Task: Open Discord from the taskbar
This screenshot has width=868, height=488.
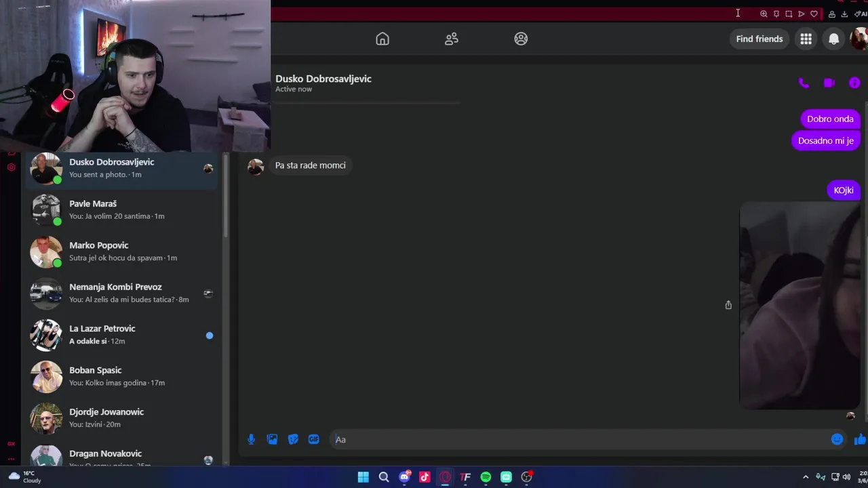Action: [405, 477]
